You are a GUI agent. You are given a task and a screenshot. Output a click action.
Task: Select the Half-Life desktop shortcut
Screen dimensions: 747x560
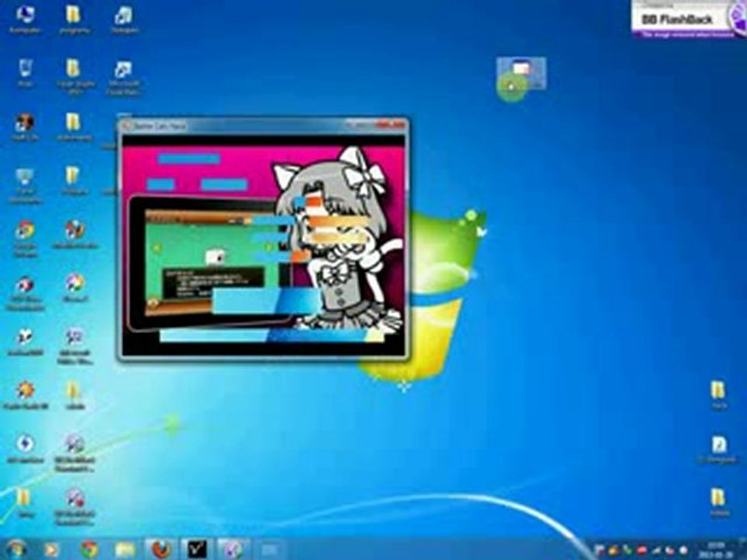[x=25, y=126]
